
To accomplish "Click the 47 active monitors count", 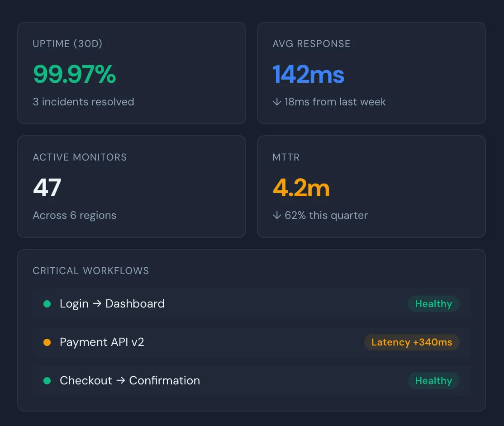I will (x=47, y=187).
